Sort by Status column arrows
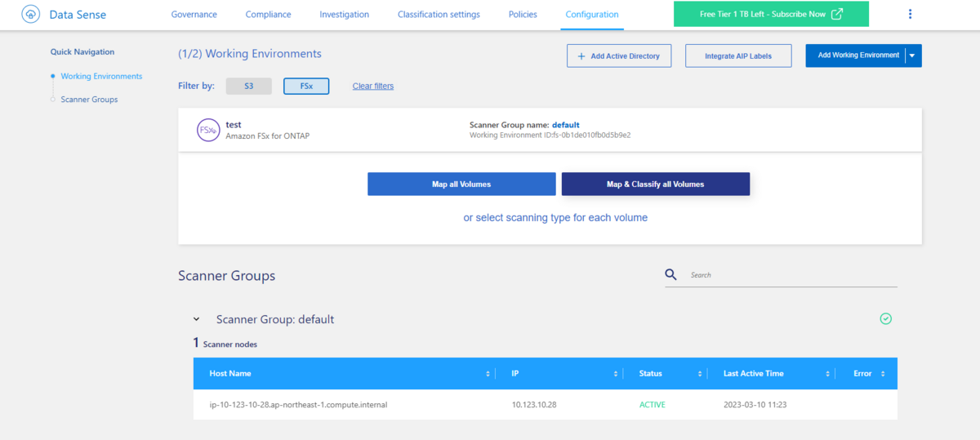Viewport: 980px width, 440px height. [700, 374]
